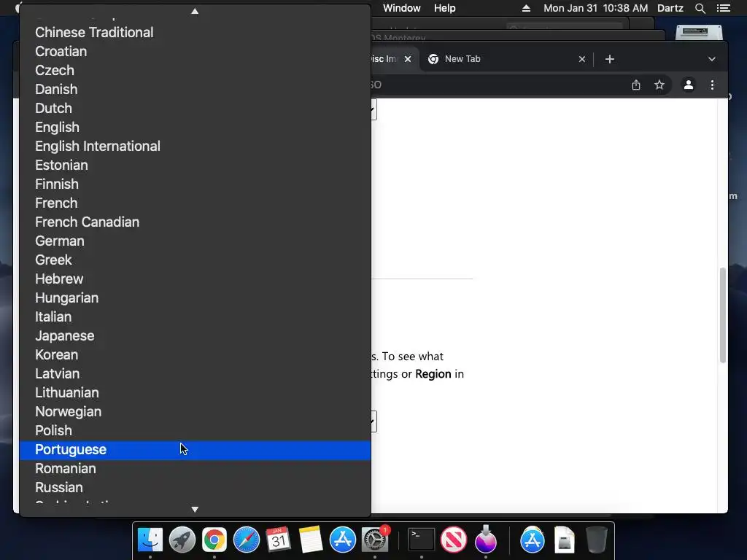This screenshot has width=747, height=560.
Task: Open the Window menu
Action: pos(402,8)
